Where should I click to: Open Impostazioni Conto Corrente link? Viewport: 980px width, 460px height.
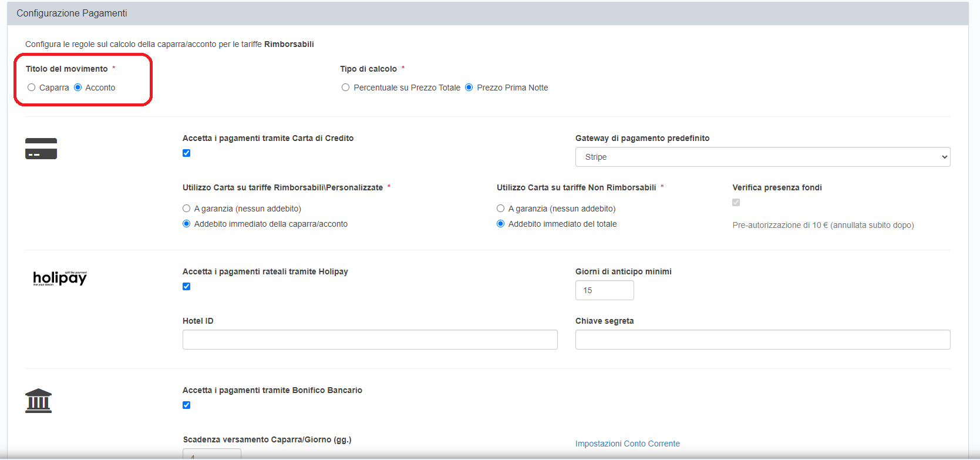click(627, 444)
